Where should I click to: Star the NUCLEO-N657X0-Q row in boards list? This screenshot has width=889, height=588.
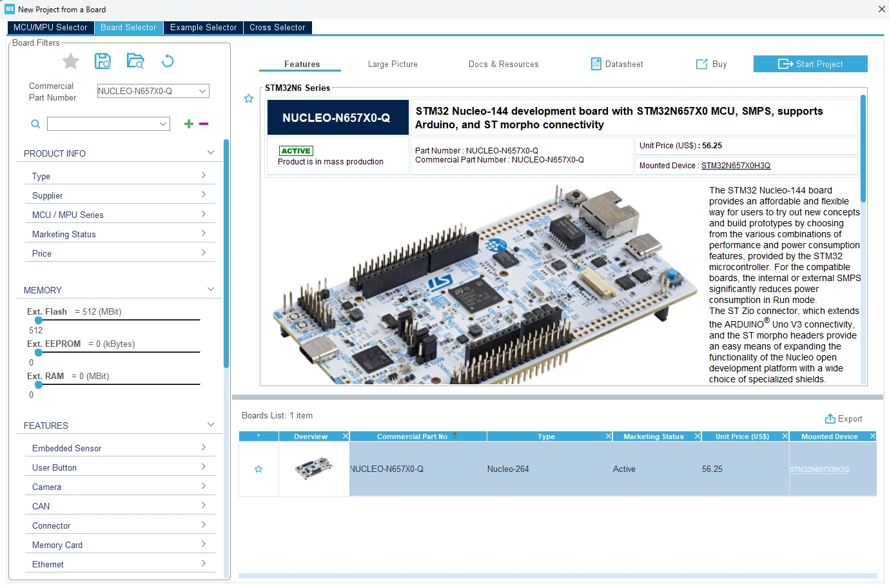[x=259, y=469]
